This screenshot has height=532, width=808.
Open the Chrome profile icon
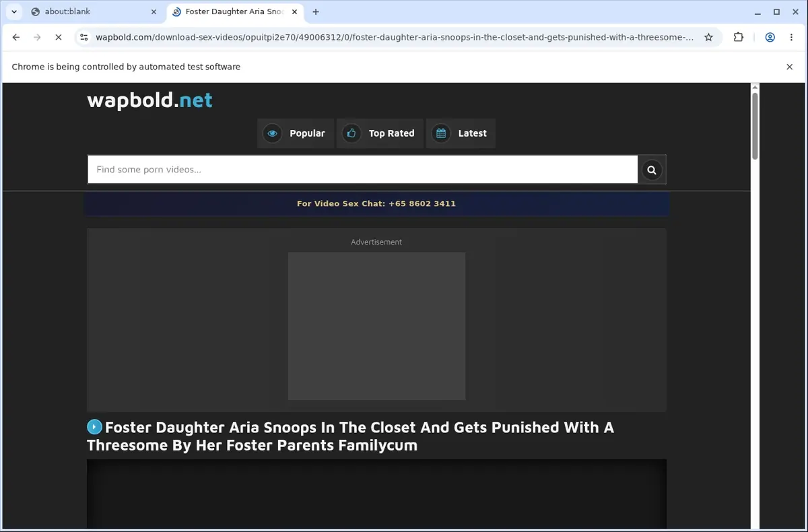pyautogui.click(x=770, y=38)
